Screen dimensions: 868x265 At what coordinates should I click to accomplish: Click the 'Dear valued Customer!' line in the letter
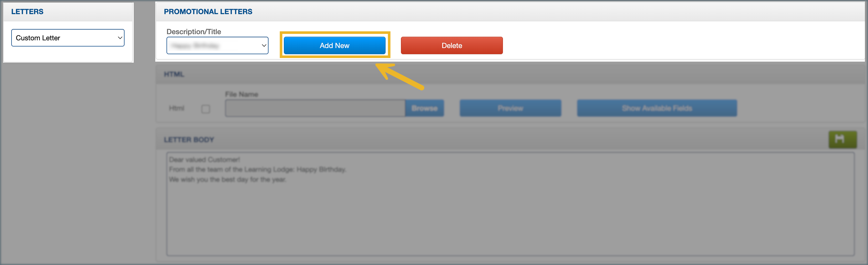[x=204, y=160]
